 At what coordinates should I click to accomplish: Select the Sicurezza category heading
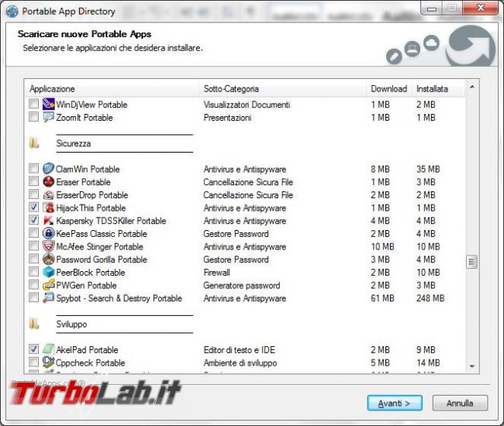click(74, 143)
